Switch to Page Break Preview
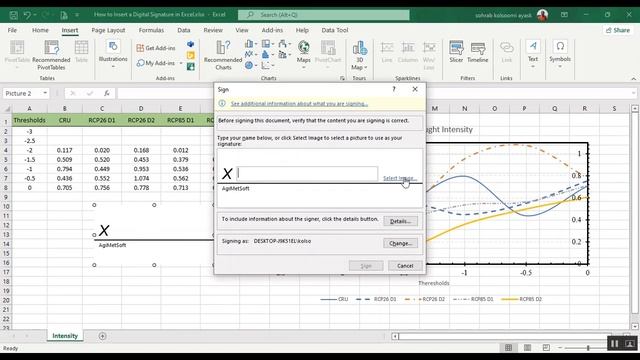The height and width of the screenshot is (360, 640). tap(546, 348)
